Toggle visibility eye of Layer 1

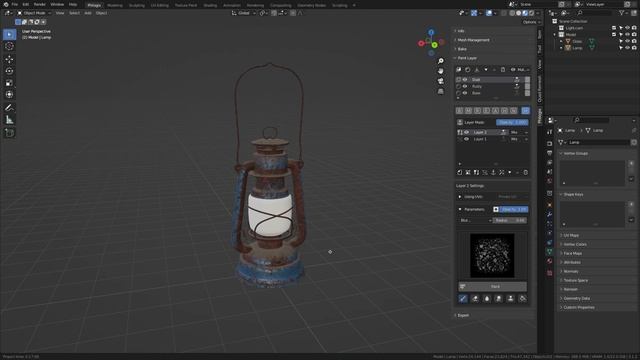click(467, 139)
